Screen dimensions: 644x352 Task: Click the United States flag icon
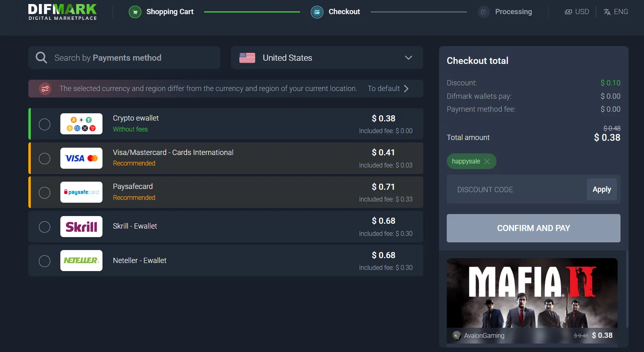click(x=247, y=58)
